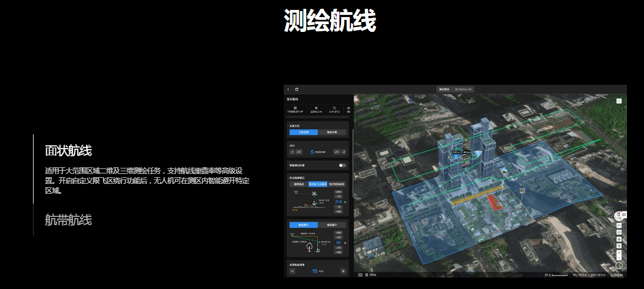Increase GSD with the +1 button
This screenshot has width=644, height=289.
coord(344,152)
